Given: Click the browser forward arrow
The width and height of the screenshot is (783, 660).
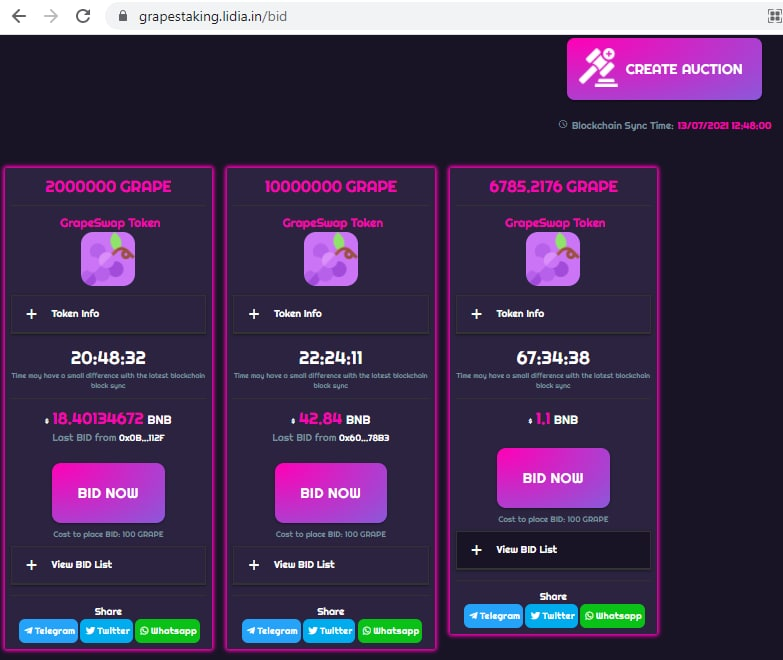Looking at the screenshot, I should pyautogui.click(x=51, y=16).
